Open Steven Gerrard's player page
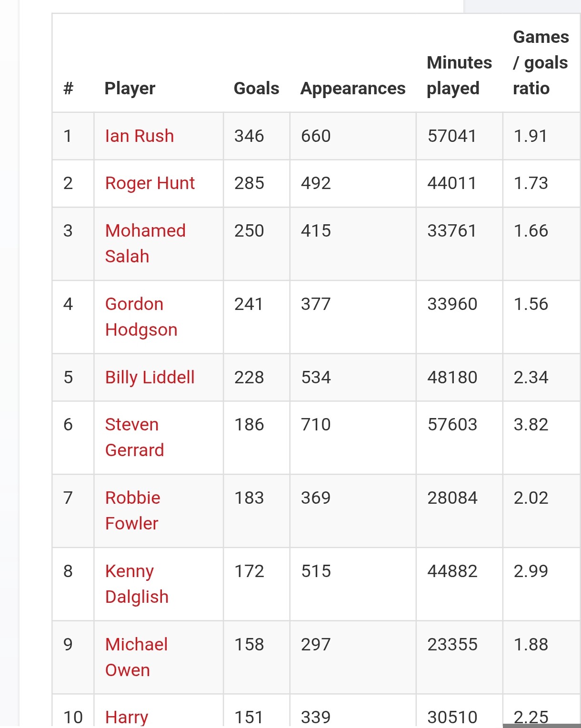 [x=131, y=425]
